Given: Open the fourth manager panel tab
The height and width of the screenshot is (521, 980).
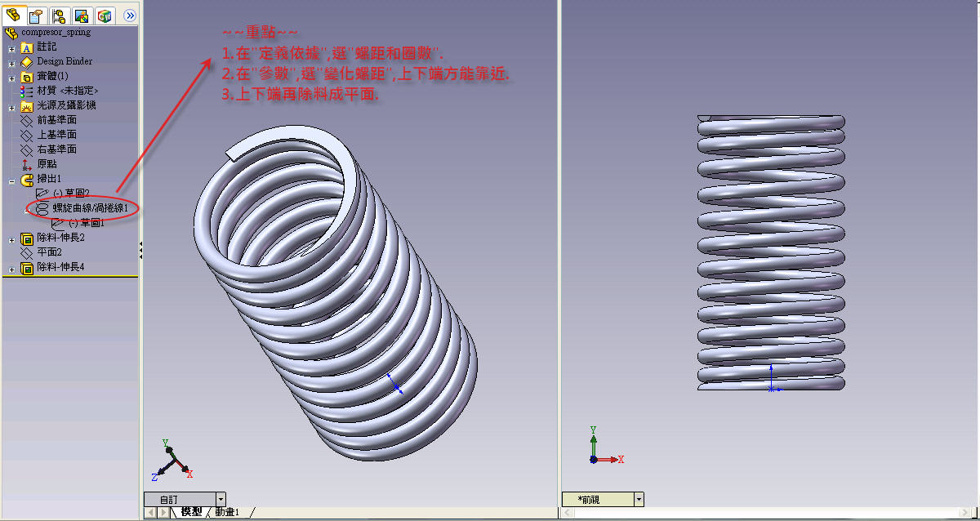Looking at the screenshot, I should (x=82, y=16).
